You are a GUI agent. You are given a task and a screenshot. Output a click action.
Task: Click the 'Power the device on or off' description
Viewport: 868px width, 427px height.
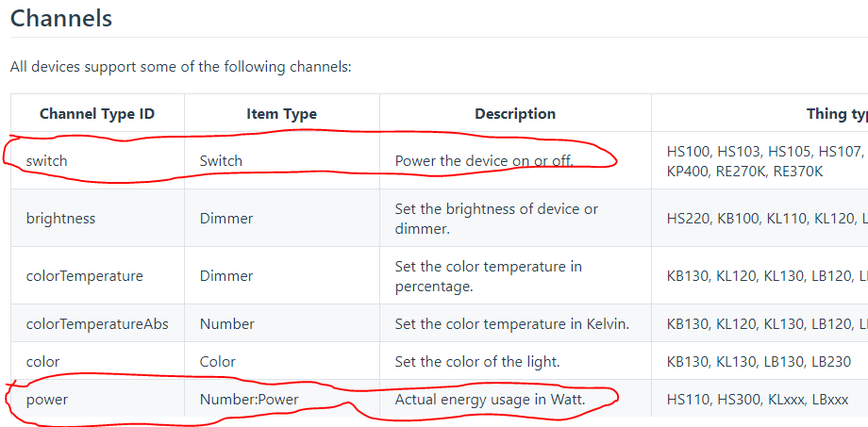pos(484,161)
